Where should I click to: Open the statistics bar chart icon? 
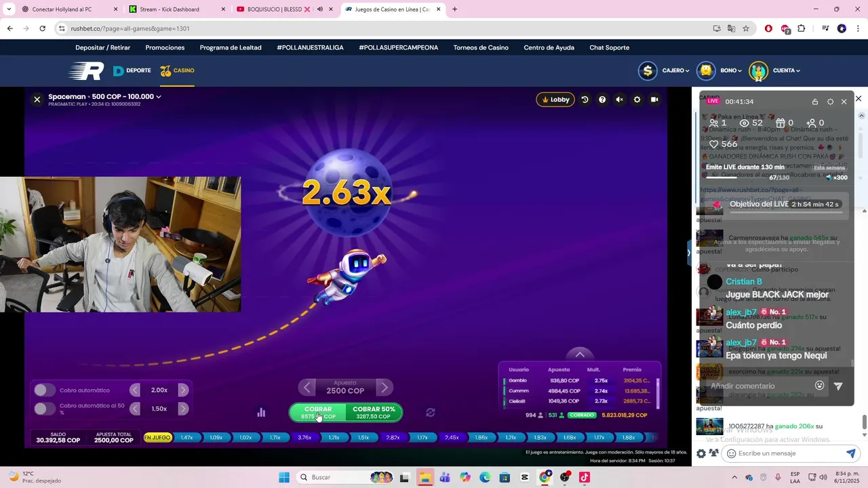point(261,412)
